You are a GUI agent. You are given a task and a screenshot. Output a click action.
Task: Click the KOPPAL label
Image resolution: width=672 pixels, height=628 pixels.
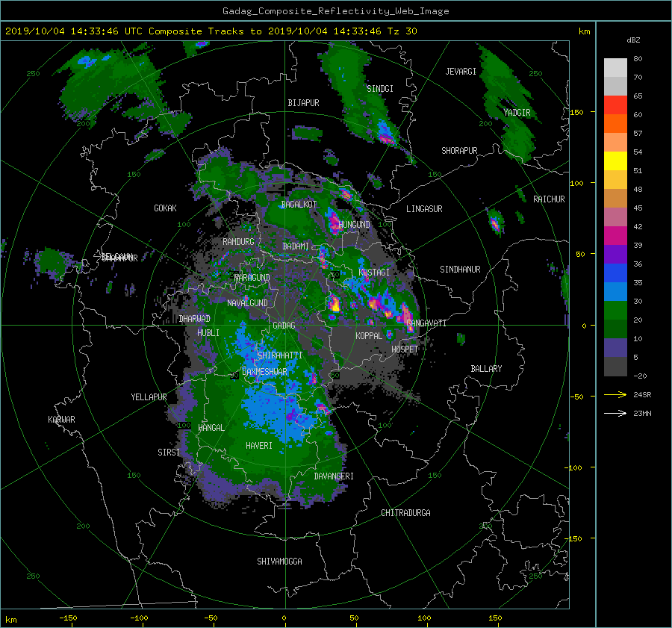[x=369, y=336]
